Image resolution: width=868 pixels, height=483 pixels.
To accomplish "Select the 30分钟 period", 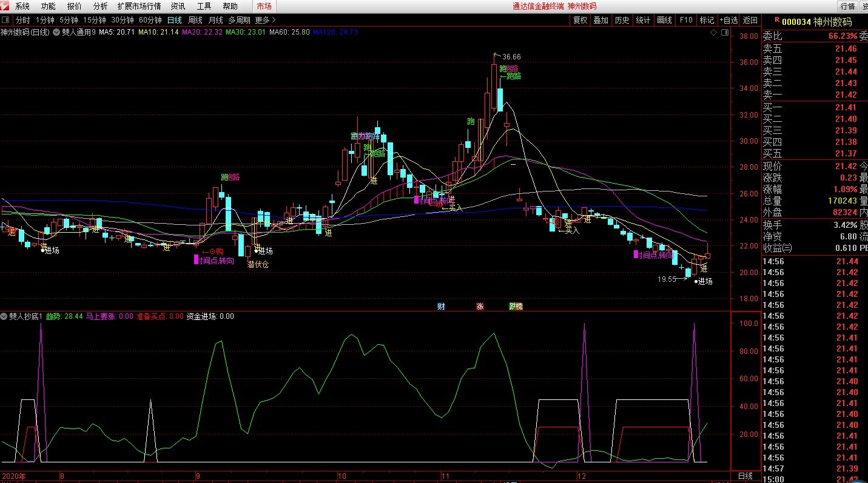I will [123, 20].
